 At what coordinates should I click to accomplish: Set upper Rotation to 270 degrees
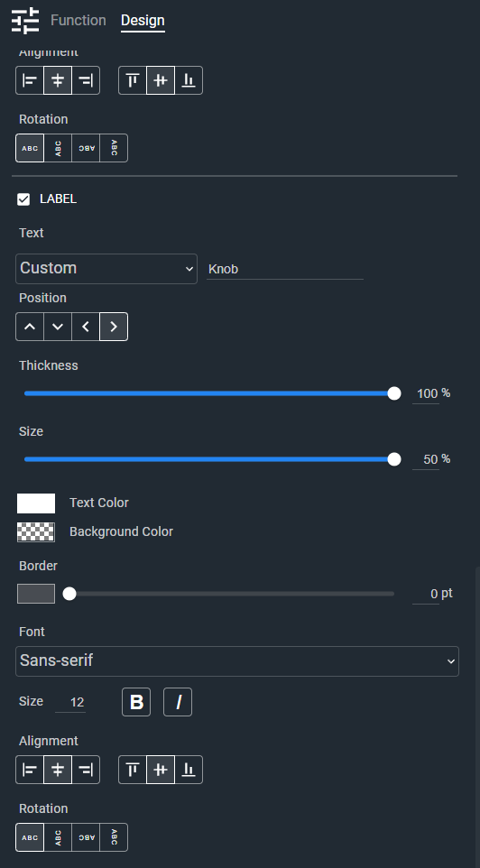pos(114,148)
